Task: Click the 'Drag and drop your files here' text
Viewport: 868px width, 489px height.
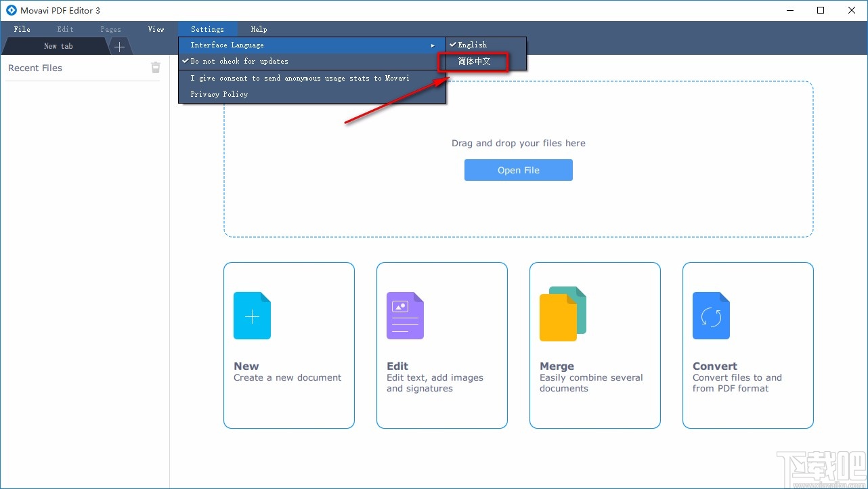Action: click(x=519, y=143)
